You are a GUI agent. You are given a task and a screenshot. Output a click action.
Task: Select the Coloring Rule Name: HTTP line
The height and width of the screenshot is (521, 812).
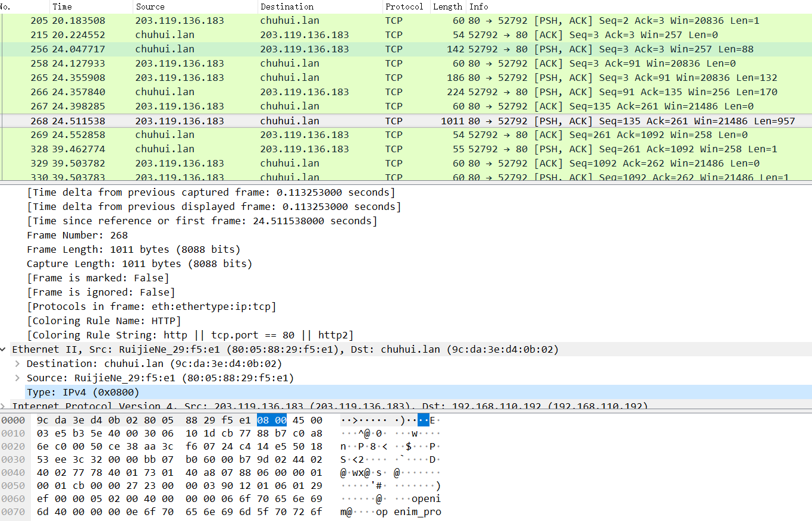point(104,321)
